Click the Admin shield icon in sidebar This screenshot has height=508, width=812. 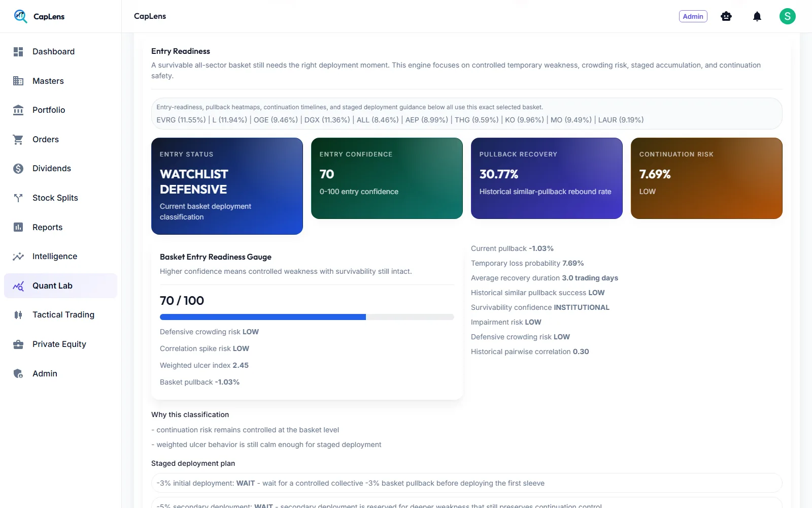click(x=18, y=374)
